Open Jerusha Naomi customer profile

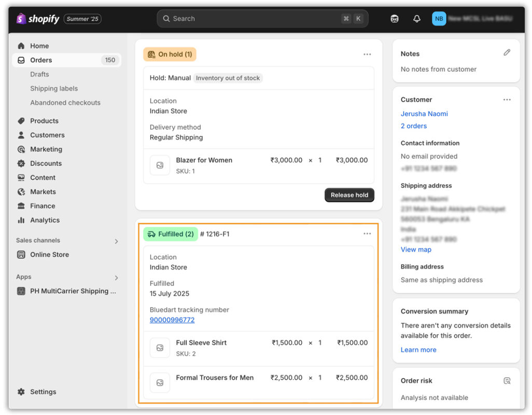point(424,114)
